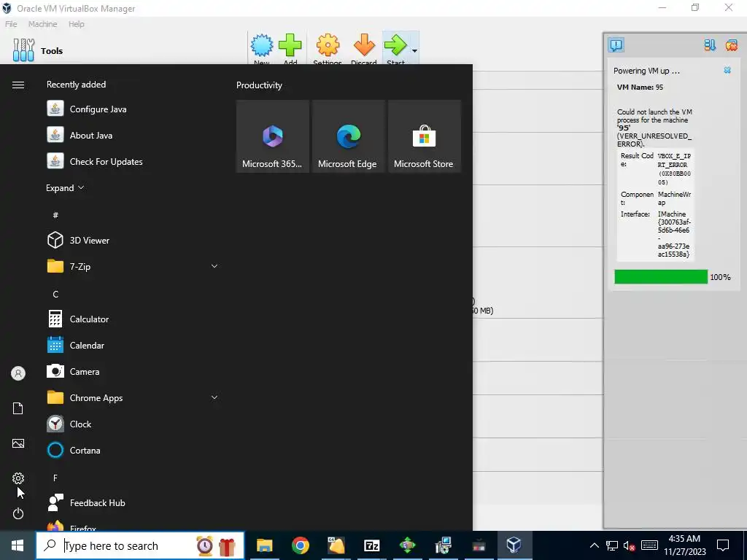Open the Machine menu

[42, 24]
